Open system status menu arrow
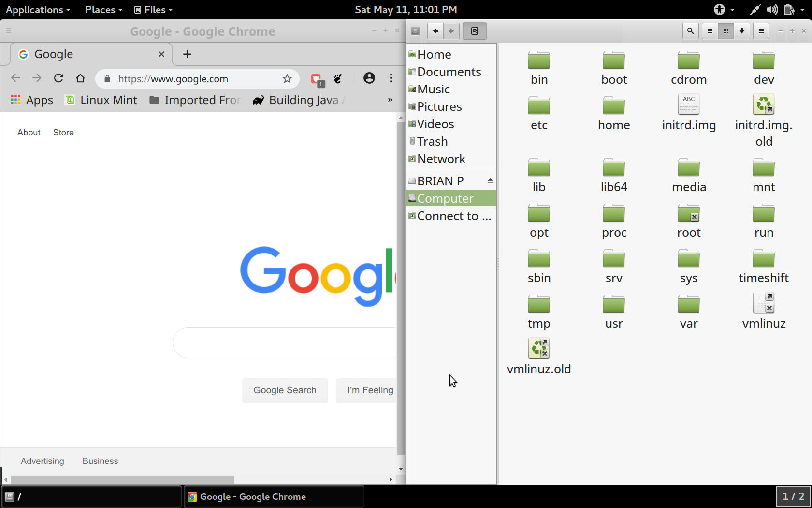The height and width of the screenshot is (508, 812). [803, 10]
